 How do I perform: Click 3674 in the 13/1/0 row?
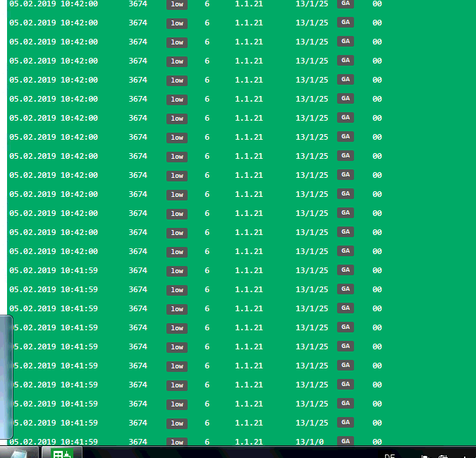138,442
